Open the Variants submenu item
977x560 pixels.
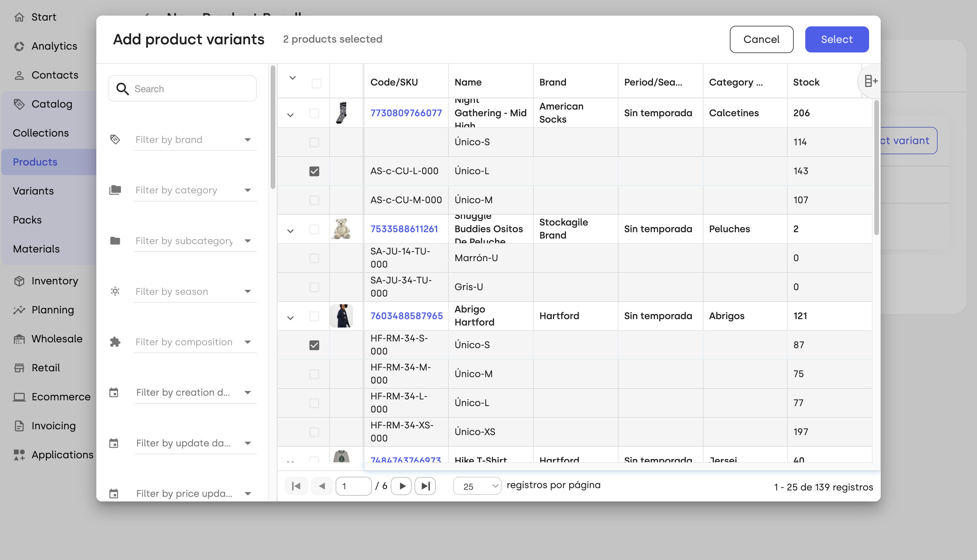33,191
